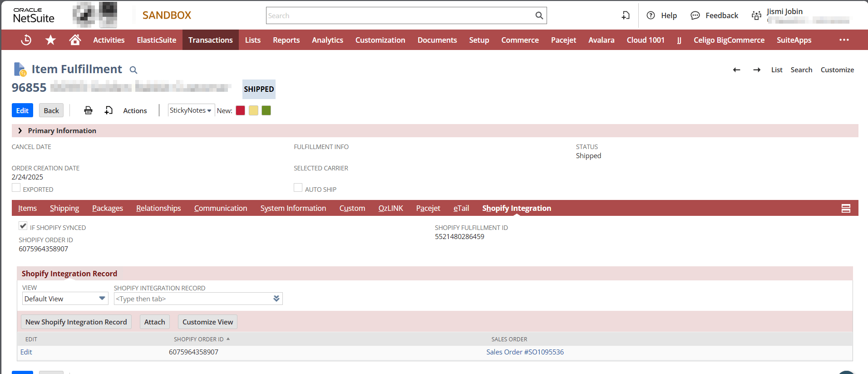Open the Custom subtab
This screenshot has height=374, width=868.
coord(352,208)
